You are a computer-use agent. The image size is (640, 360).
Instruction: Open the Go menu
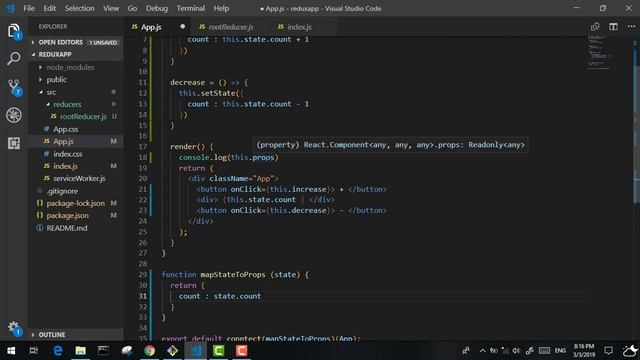[x=132, y=8]
